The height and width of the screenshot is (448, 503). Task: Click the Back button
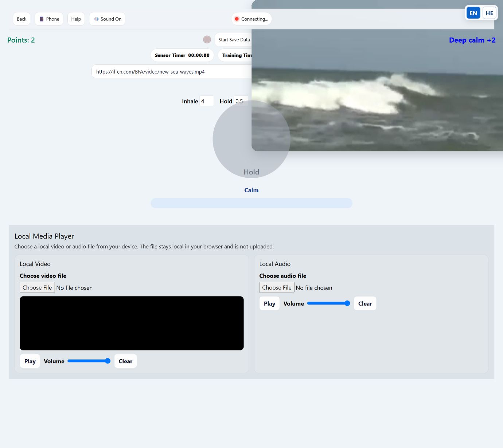coord(22,19)
